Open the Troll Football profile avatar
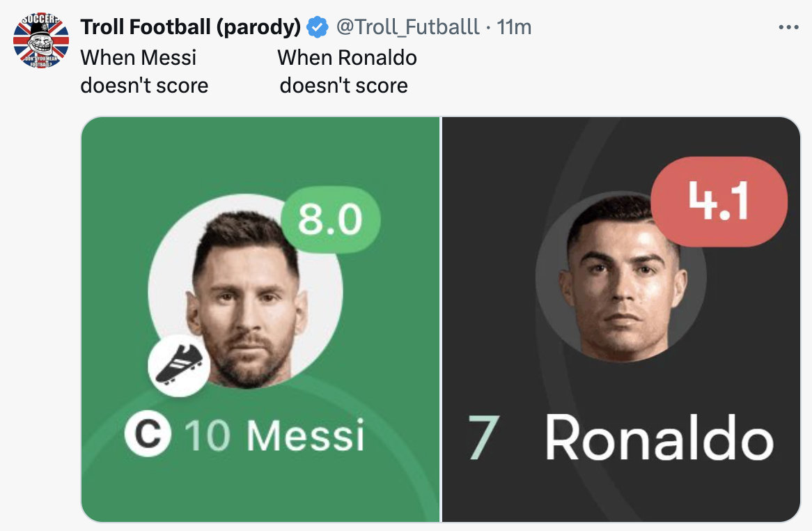Screen dimensions: 812x531 pyautogui.click(x=41, y=42)
